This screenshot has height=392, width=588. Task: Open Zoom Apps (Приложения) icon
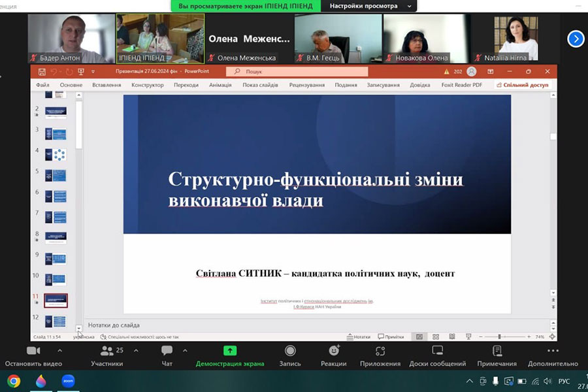click(380, 351)
